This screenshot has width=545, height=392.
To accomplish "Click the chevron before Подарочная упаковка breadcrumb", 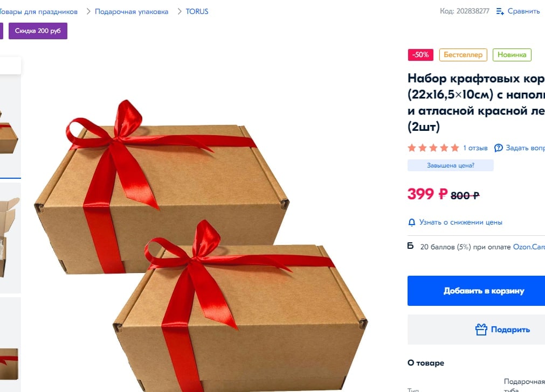I will point(88,11).
